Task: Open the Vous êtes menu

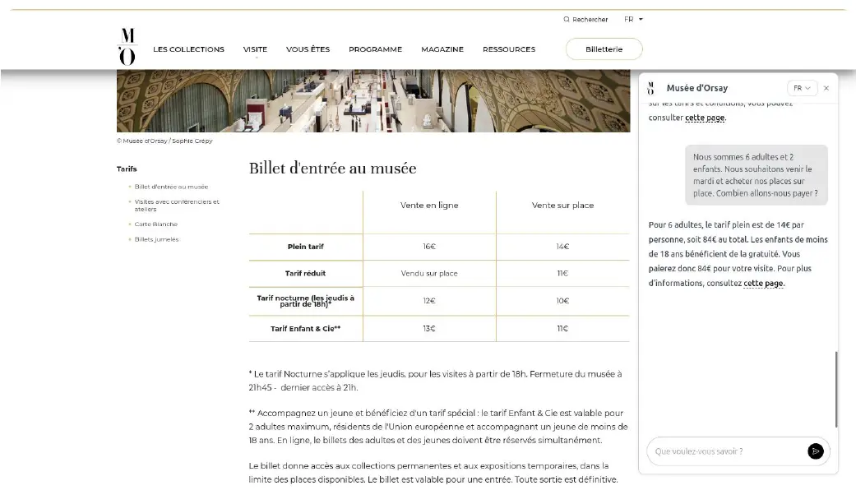Action: coord(308,49)
